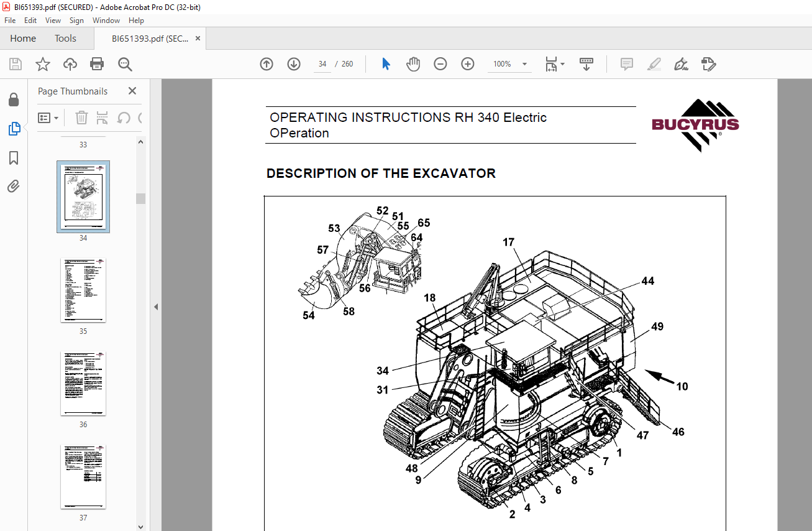Open thumbnail options dropdown menu
Image resolution: width=812 pixels, height=531 pixels.
pyautogui.click(x=48, y=118)
